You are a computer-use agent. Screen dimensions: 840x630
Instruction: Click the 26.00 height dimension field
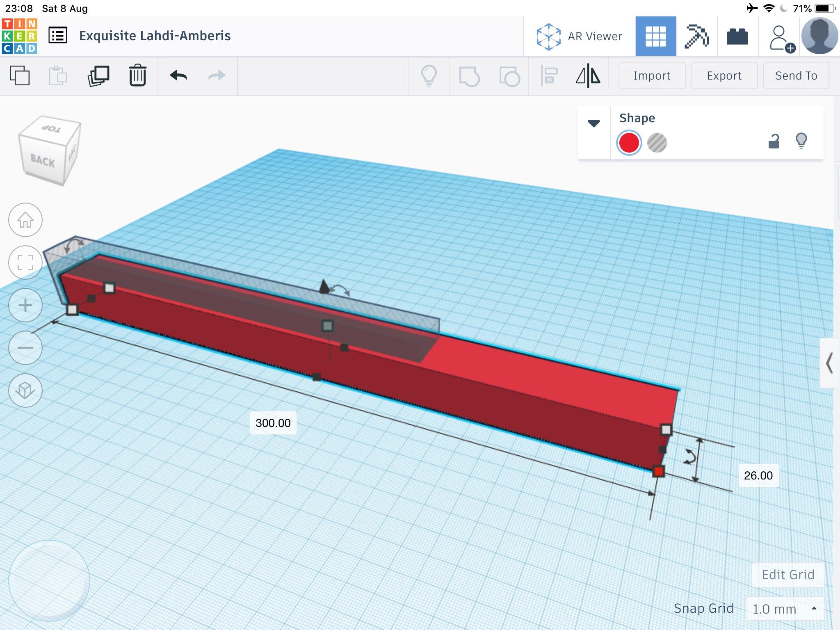click(x=758, y=475)
